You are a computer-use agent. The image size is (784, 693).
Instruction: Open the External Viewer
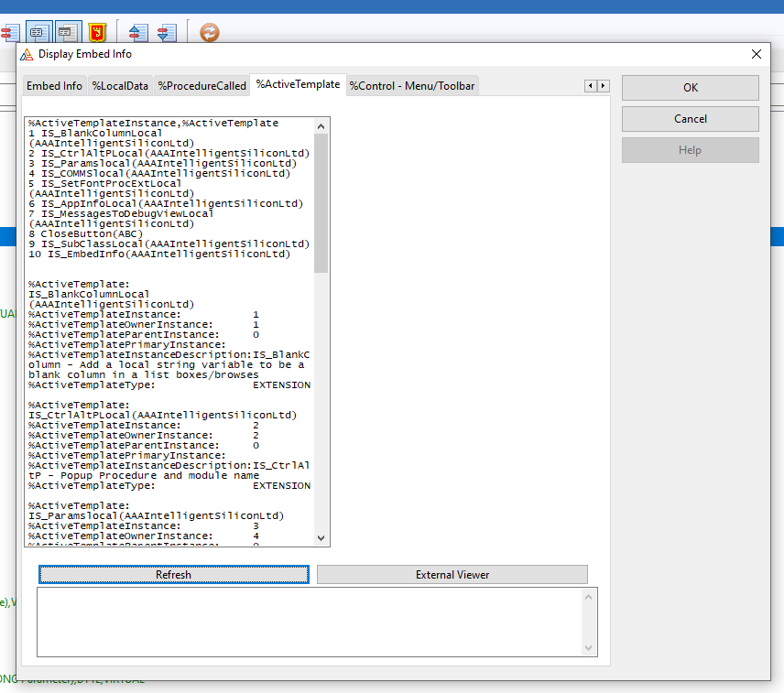pyautogui.click(x=452, y=575)
